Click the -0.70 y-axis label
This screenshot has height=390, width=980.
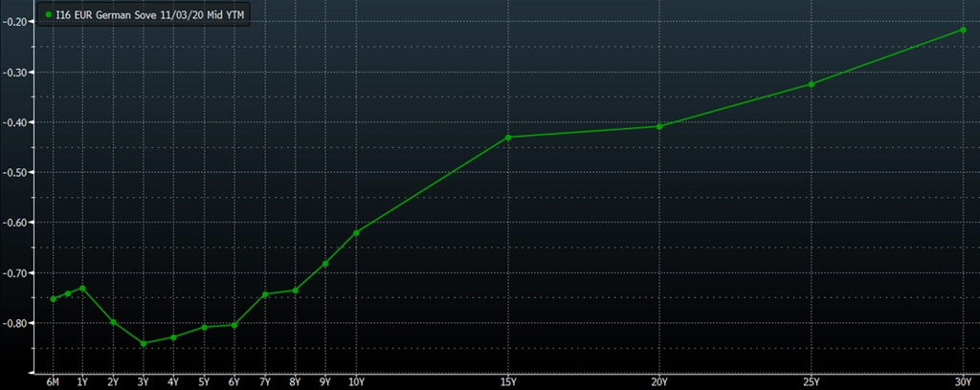[x=13, y=272]
